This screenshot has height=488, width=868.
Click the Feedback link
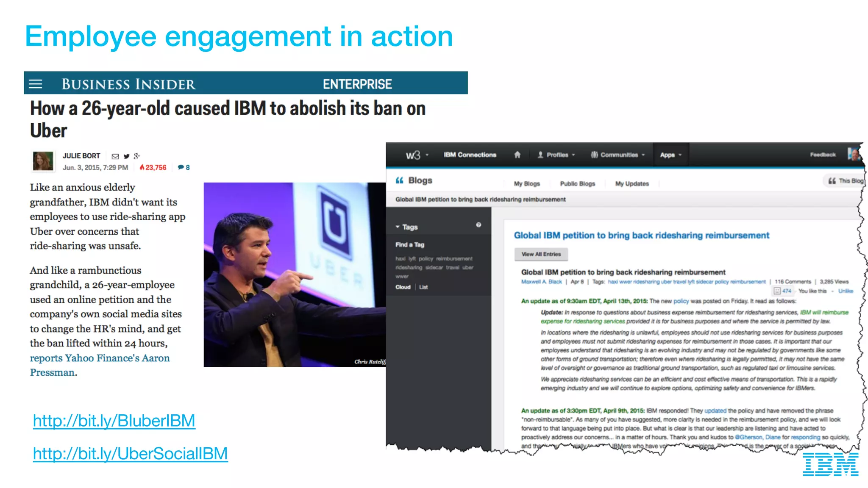click(823, 155)
